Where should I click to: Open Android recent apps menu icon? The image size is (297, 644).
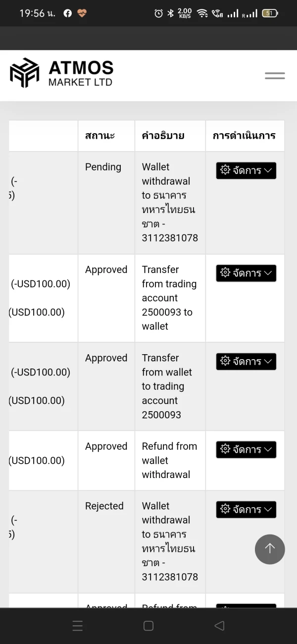(78, 626)
